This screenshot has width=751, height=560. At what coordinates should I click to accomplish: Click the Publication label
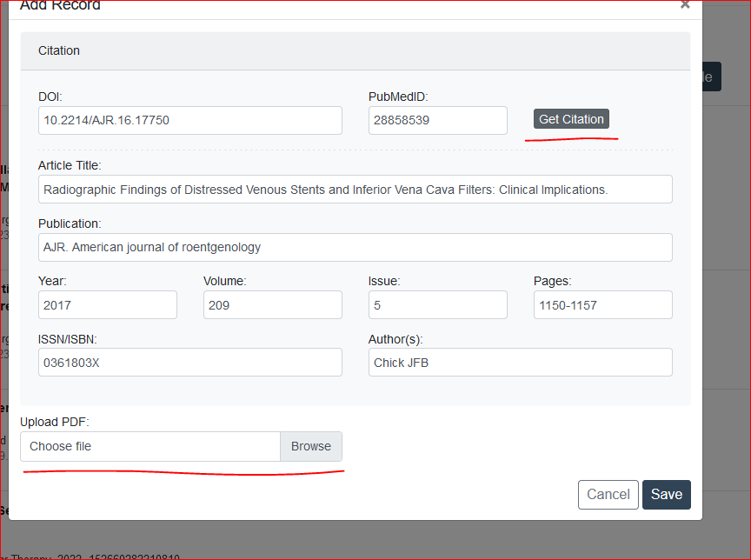pos(70,223)
